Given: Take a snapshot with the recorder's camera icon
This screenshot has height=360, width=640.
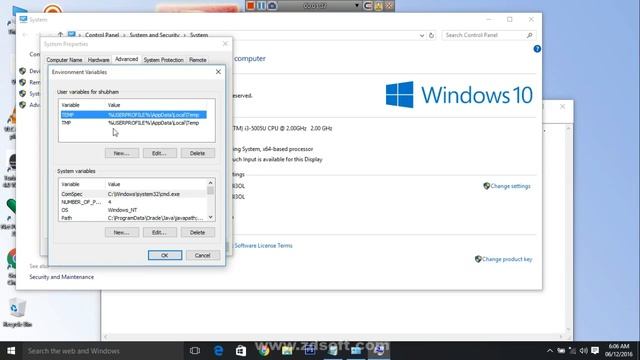Looking at the screenshot, I should click(x=272, y=6).
